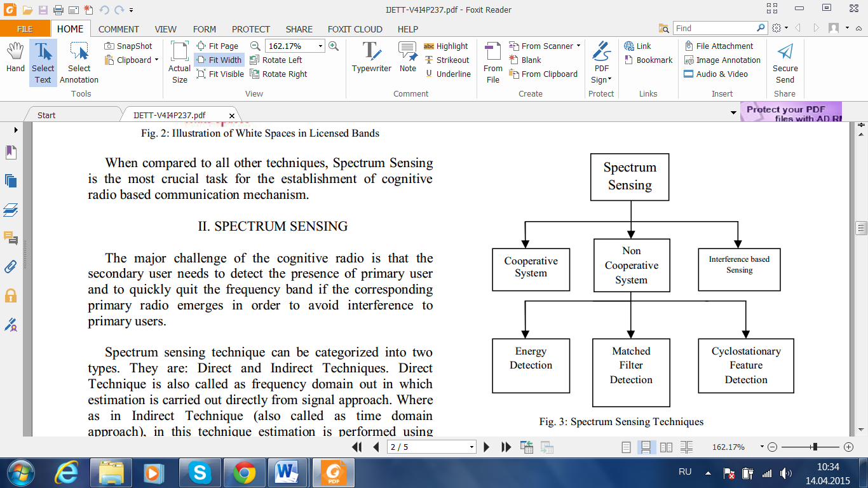This screenshot has width=868, height=488.
Task: Choose the Highlight tool
Action: [445, 46]
